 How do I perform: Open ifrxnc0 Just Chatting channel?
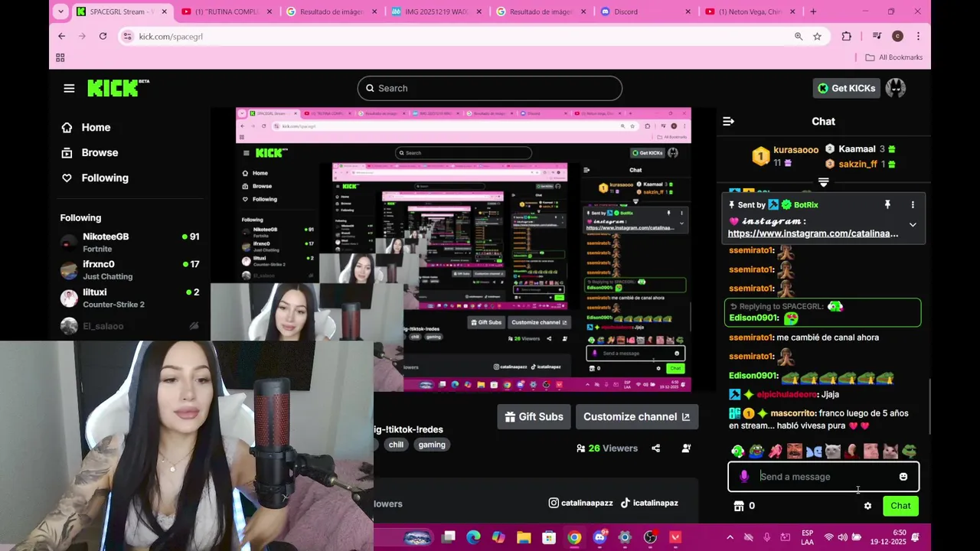tap(130, 269)
